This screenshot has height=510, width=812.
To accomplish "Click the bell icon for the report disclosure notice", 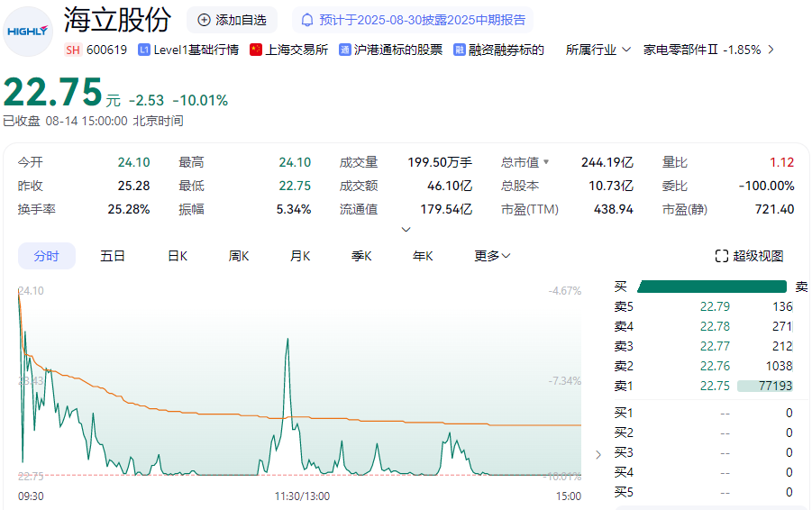I will (307, 20).
